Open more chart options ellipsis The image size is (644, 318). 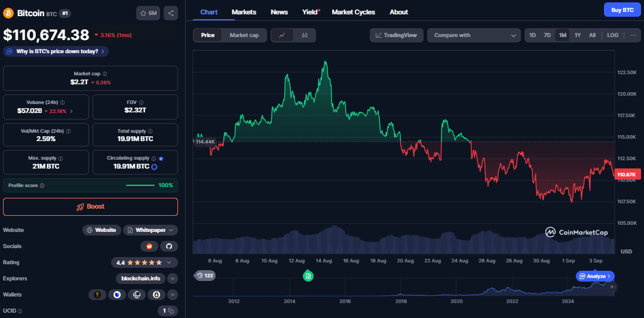(633, 35)
